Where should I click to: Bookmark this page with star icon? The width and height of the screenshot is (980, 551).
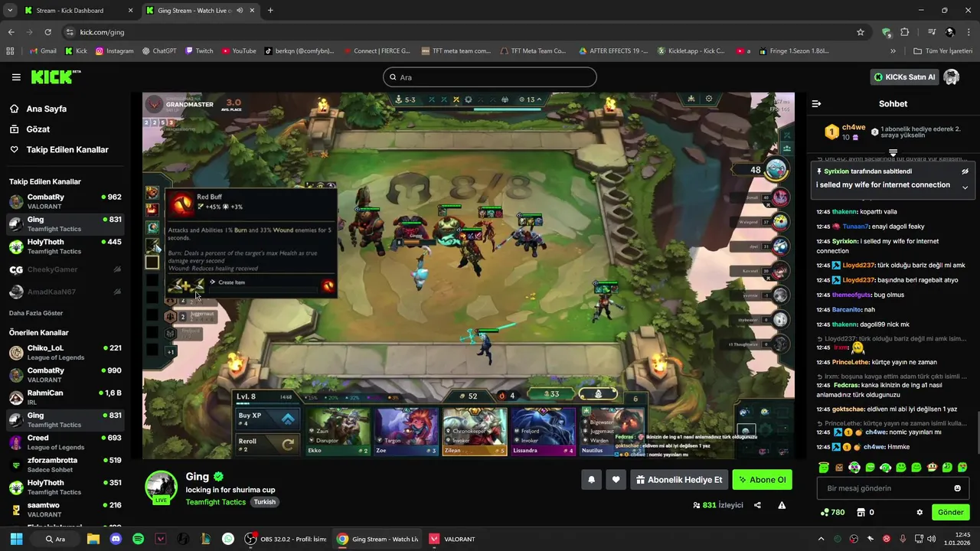861,32
